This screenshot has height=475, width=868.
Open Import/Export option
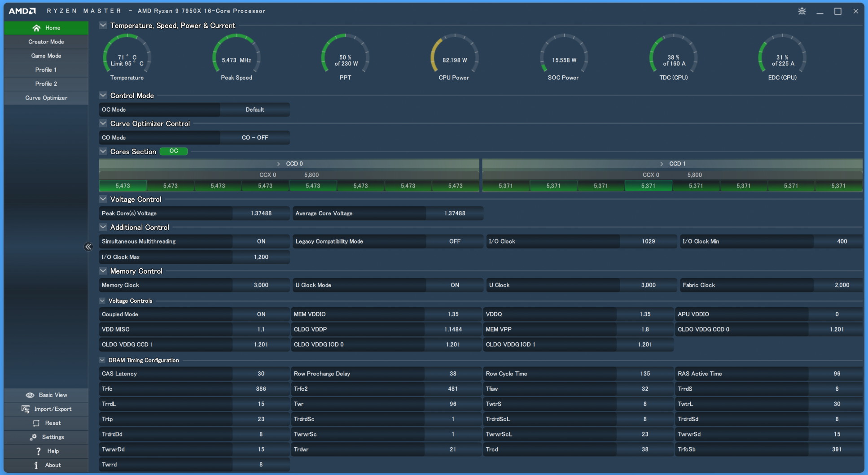[46, 409]
